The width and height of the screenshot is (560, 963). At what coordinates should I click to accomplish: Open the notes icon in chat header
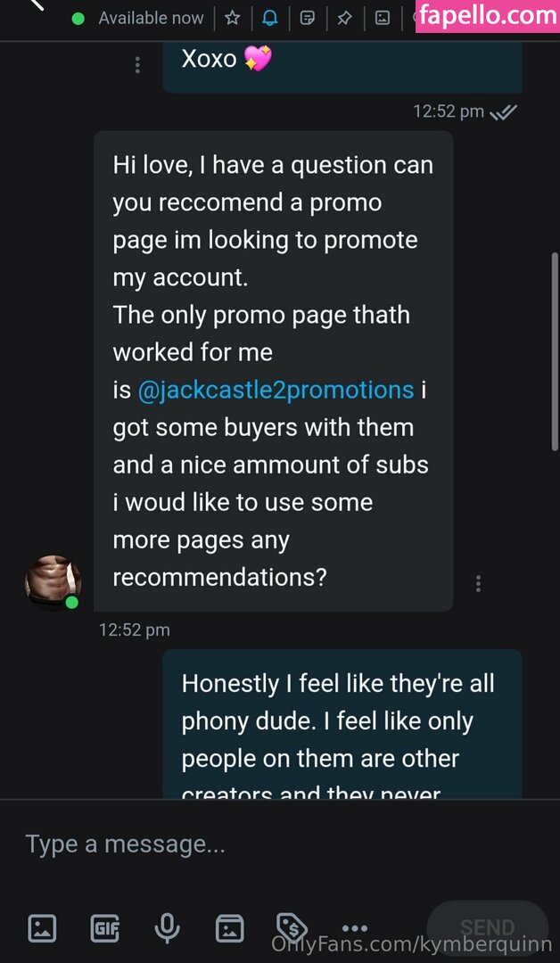click(x=307, y=19)
